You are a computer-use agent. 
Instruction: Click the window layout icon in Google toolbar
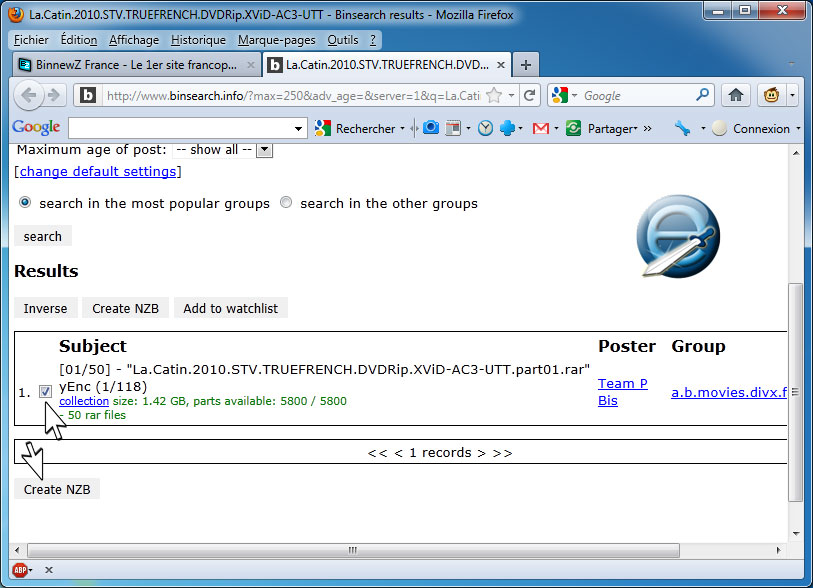click(453, 128)
